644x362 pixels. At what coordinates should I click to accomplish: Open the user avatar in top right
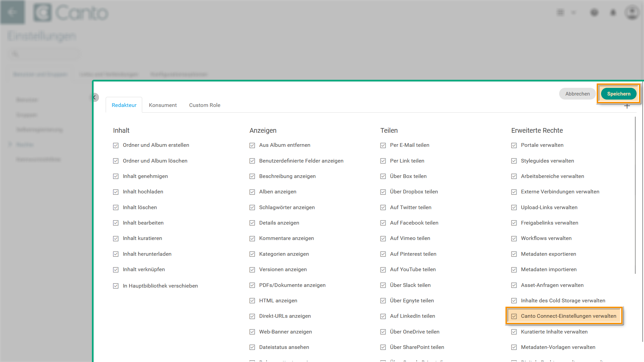point(632,13)
